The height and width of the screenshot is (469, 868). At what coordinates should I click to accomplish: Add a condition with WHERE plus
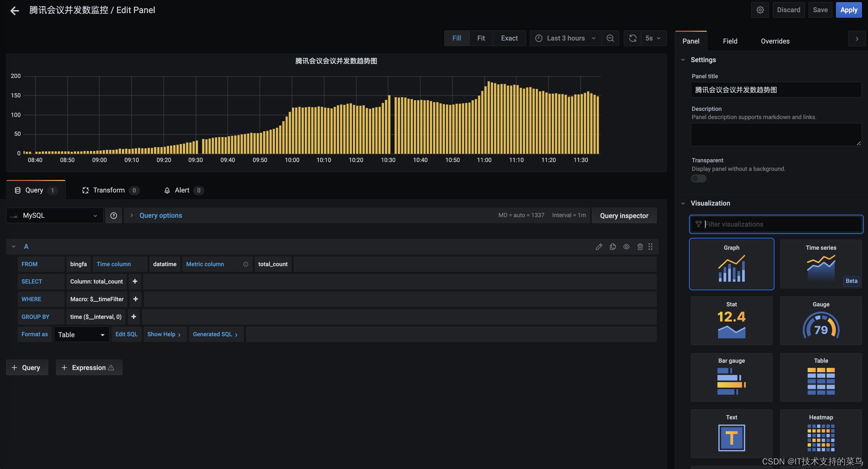pos(135,299)
